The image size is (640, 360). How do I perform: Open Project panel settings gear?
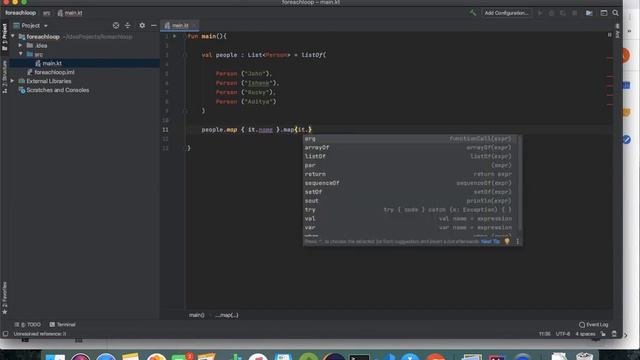click(x=142, y=25)
